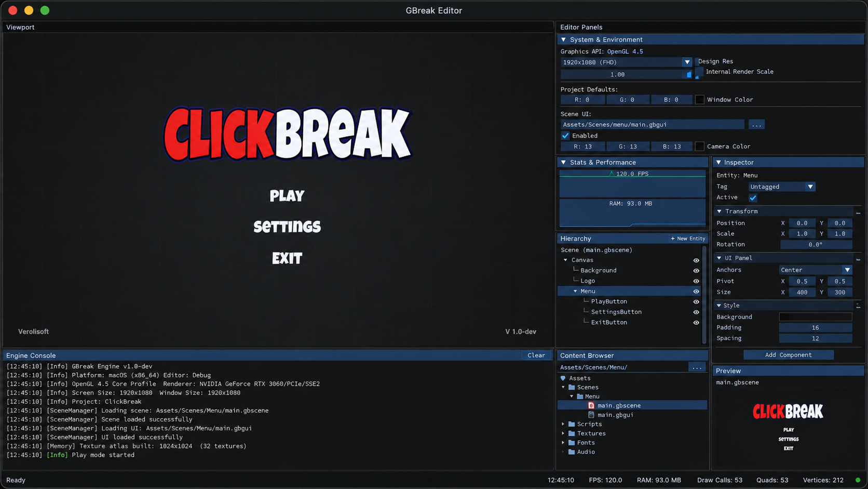Expand the Fonts folder arrow
The height and width of the screenshot is (489, 868).
pos(563,443)
